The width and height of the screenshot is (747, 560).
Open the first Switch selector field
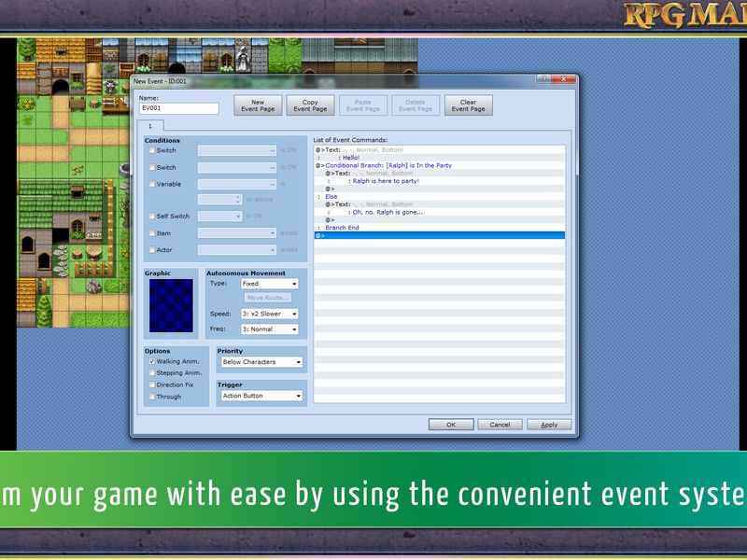pos(237,150)
